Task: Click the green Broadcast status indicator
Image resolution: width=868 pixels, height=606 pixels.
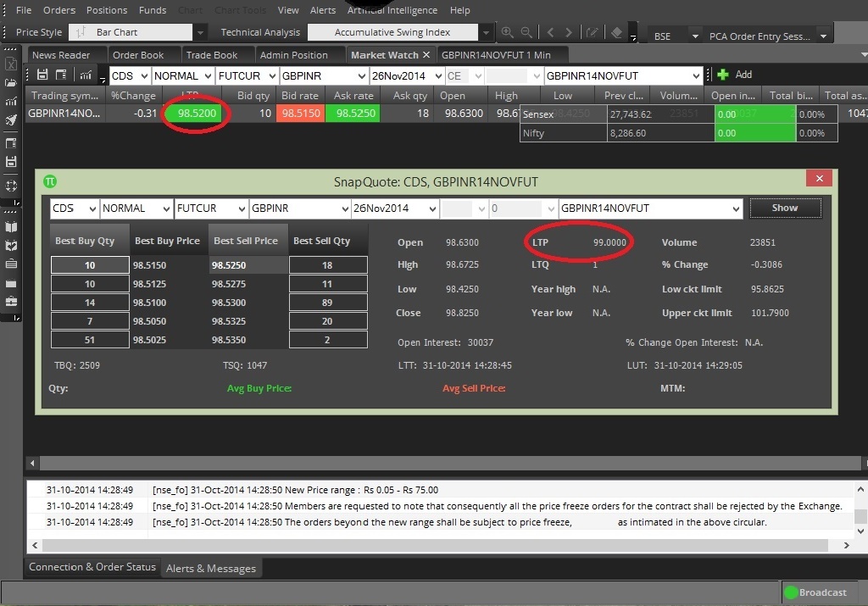Action: pyautogui.click(x=791, y=592)
